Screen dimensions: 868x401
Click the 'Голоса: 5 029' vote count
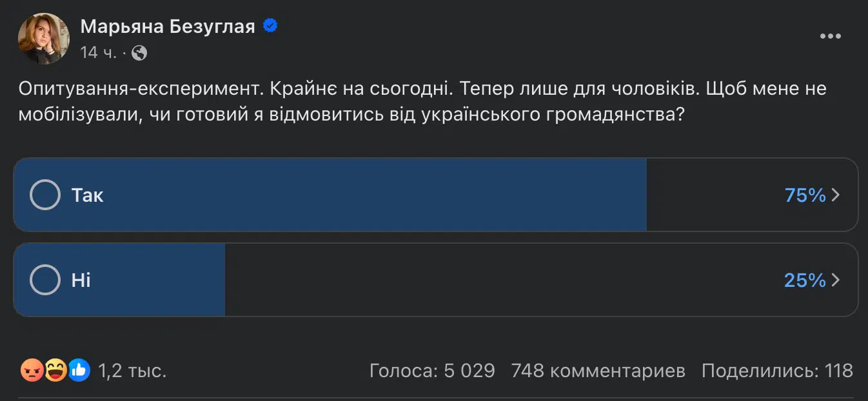click(432, 371)
